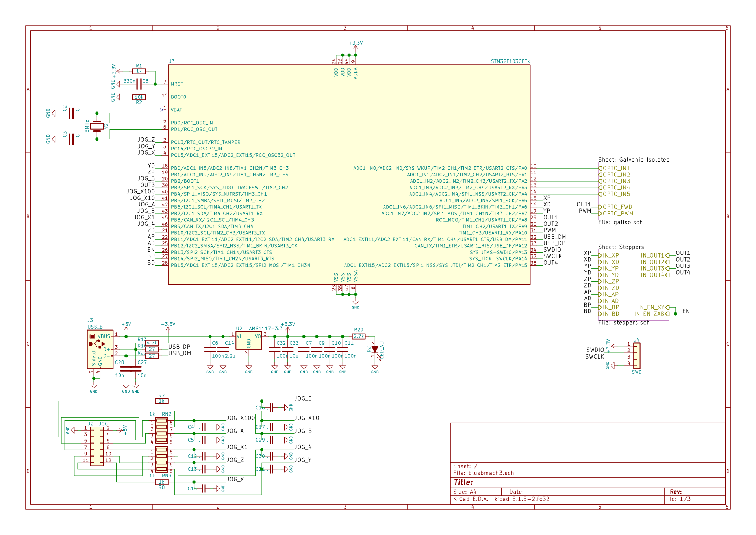
Task: Click capacitor C8 330n symbol
Action: [x=139, y=84]
